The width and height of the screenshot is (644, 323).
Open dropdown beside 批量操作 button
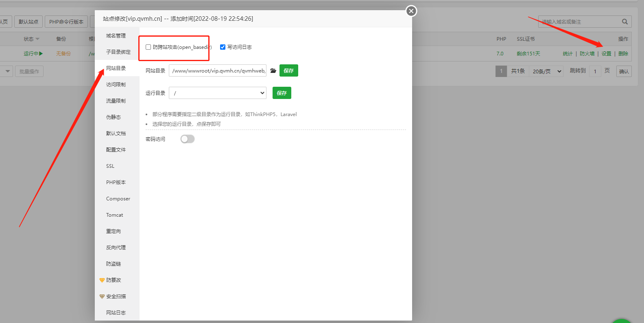[x=7, y=71]
